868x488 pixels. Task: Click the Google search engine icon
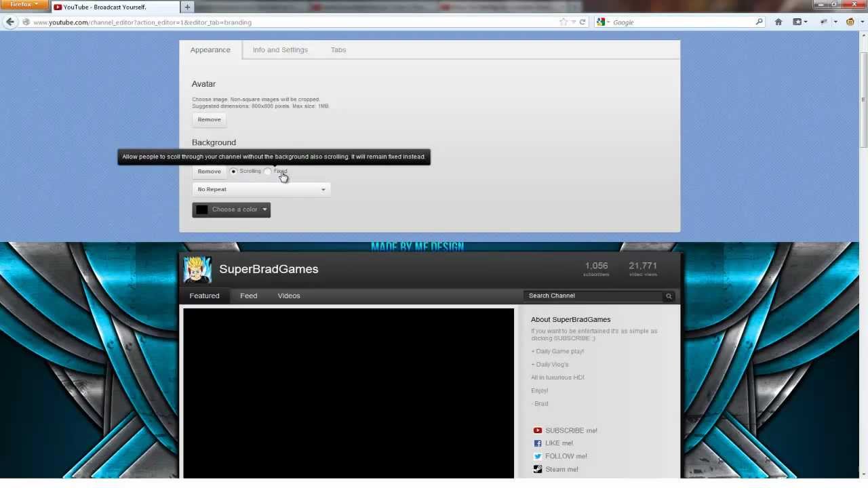click(x=600, y=22)
